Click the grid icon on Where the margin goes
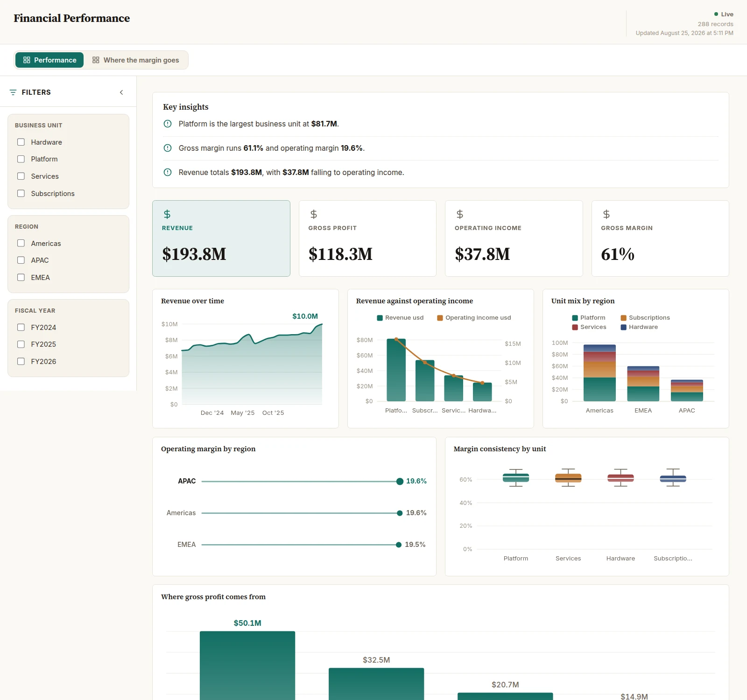This screenshot has height=700, width=747. 96,60
